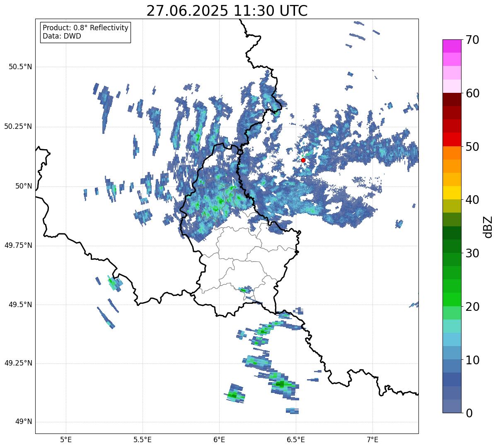
Task: Click the colorbar tick label 50
Action: click(472, 147)
